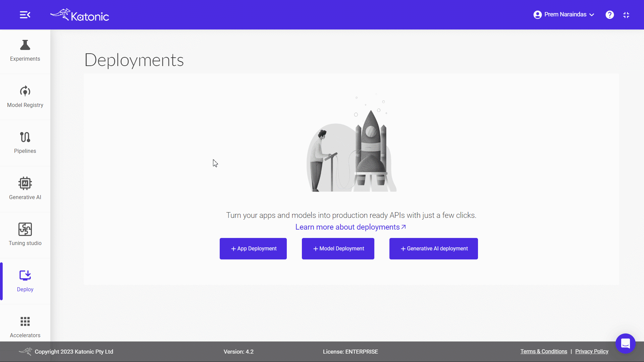644x362 pixels.
Task: Go to Pipelines in the sidebar
Action: pos(25,137)
